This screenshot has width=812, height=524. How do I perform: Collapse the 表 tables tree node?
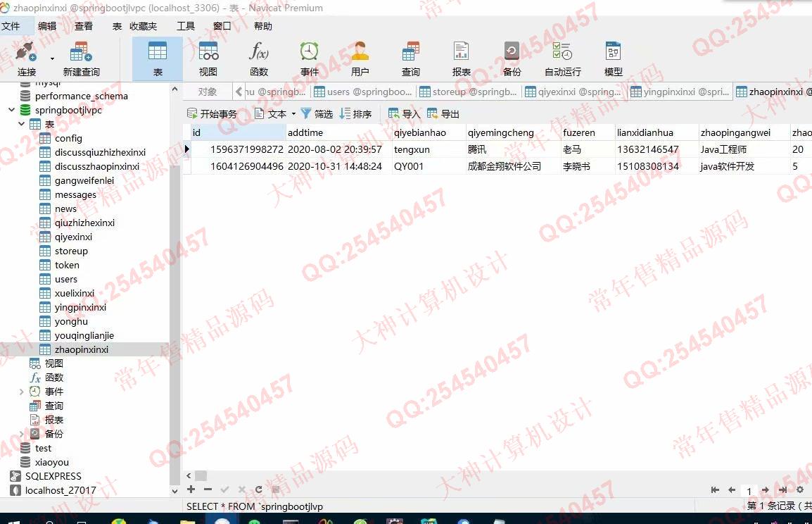pyautogui.click(x=21, y=124)
